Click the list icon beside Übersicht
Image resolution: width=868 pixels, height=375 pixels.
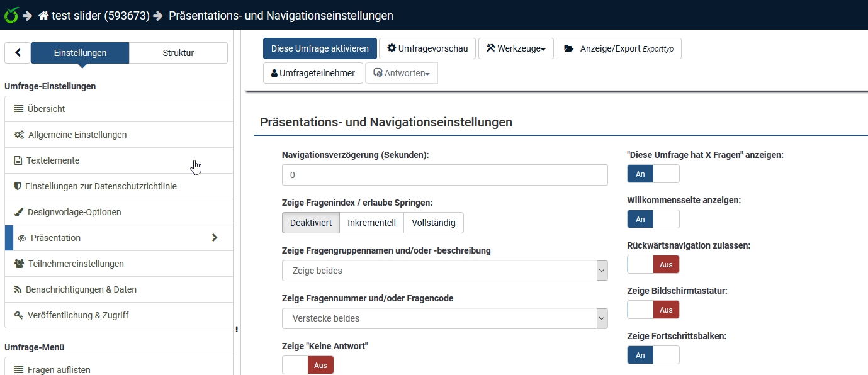[x=19, y=109]
